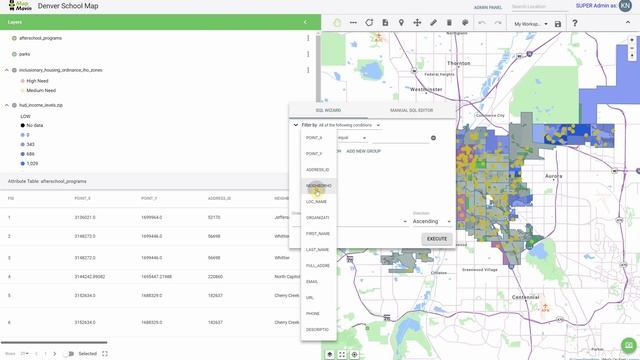The height and width of the screenshot is (360, 640).
Task: Choose ADDRESS_ID from field list
Action: pos(318,170)
